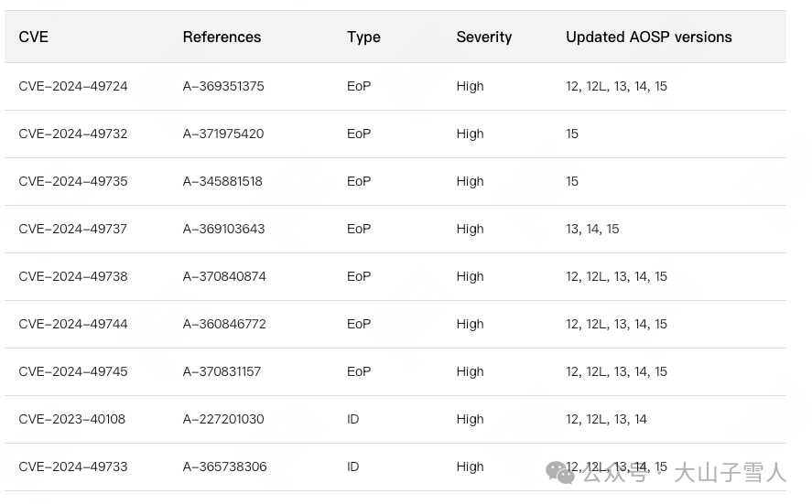Click the CVE column header
812x504 pixels.
tap(34, 38)
